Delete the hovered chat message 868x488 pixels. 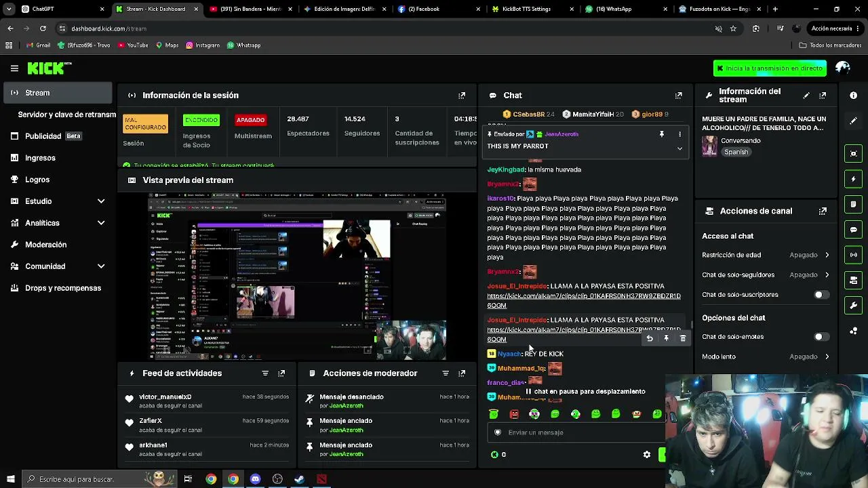click(683, 338)
